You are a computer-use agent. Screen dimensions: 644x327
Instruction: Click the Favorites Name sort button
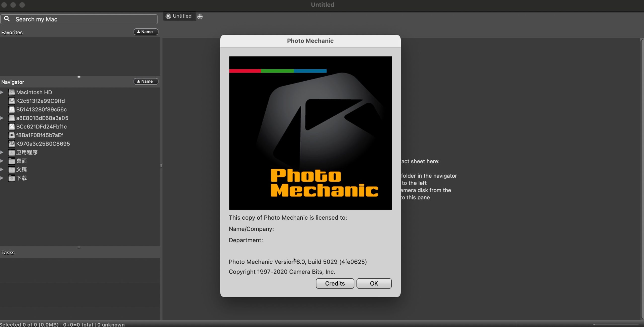point(146,32)
